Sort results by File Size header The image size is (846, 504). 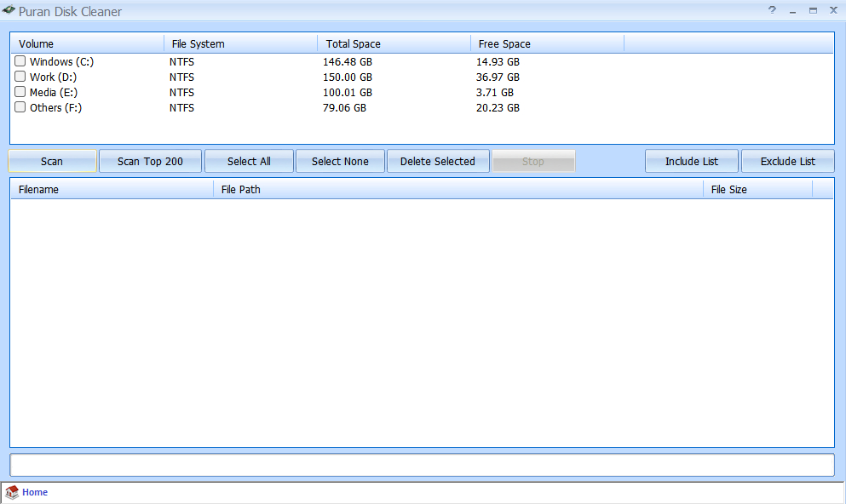coord(757,189)
